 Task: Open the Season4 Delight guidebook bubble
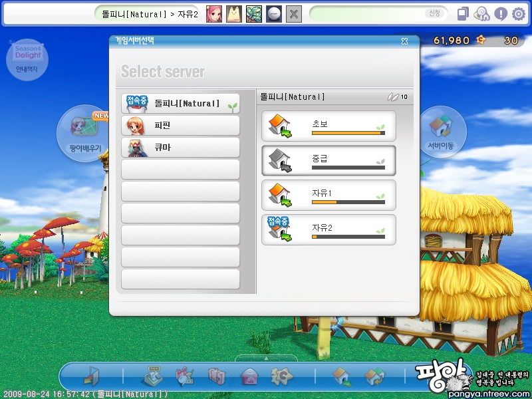[27, 59]
